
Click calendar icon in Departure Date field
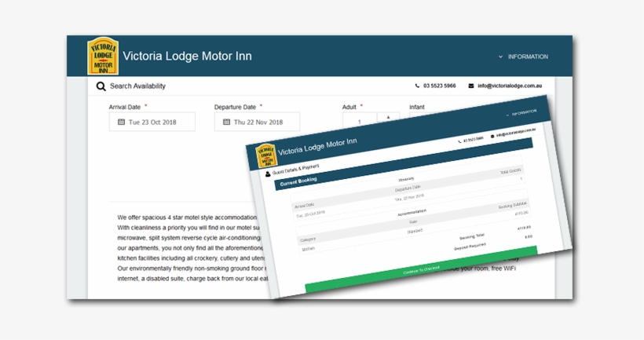226,122
